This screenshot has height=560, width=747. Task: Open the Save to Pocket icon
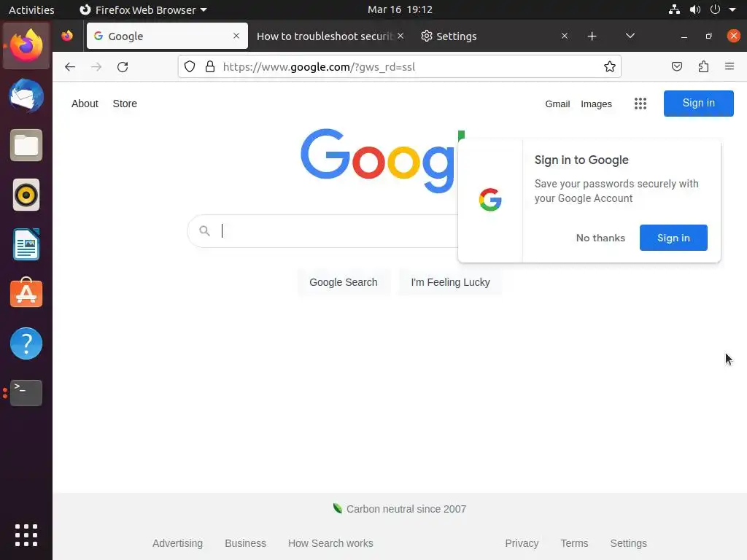point(676,66)
